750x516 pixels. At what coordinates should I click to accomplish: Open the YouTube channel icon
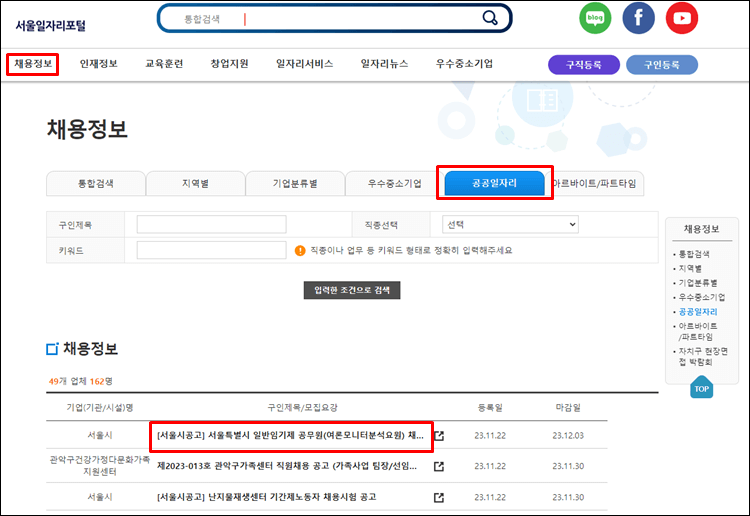coord(682,18)
